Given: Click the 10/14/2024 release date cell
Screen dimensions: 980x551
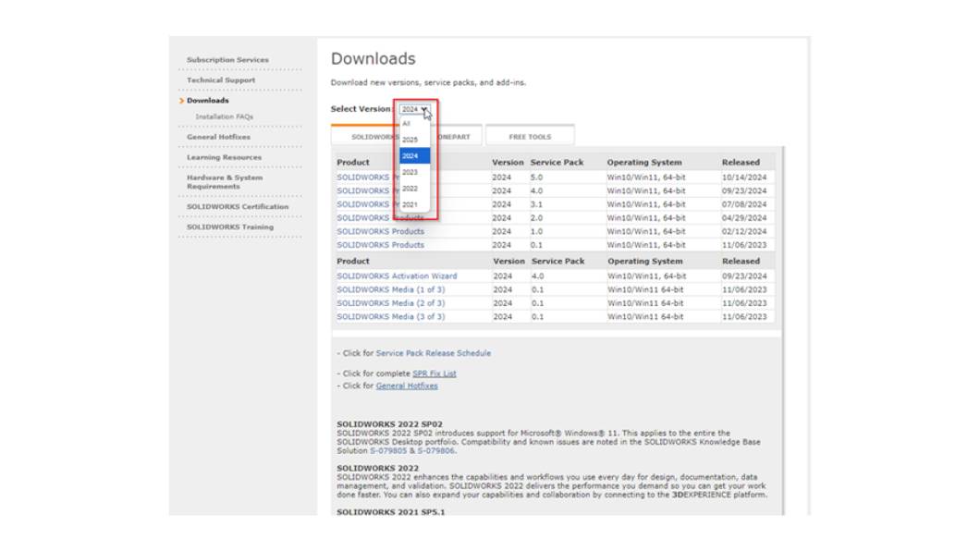Looking at the screenshot, I should tap(743, 178).
